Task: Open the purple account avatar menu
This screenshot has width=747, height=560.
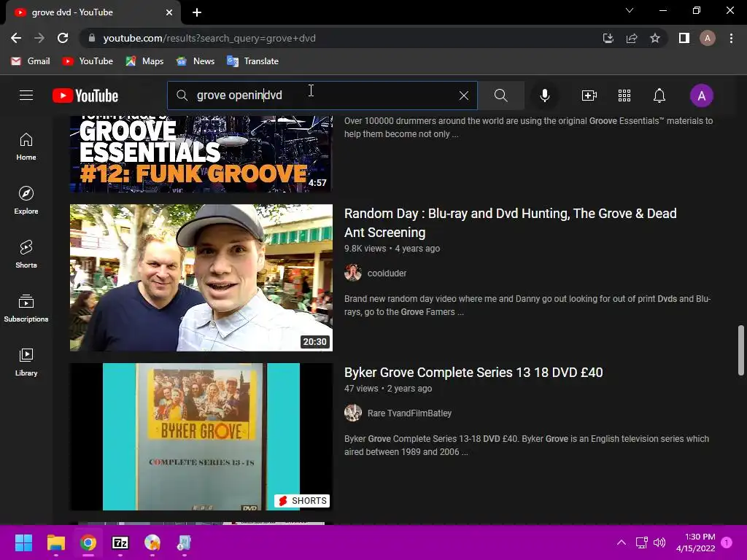Action: [701, 96]
